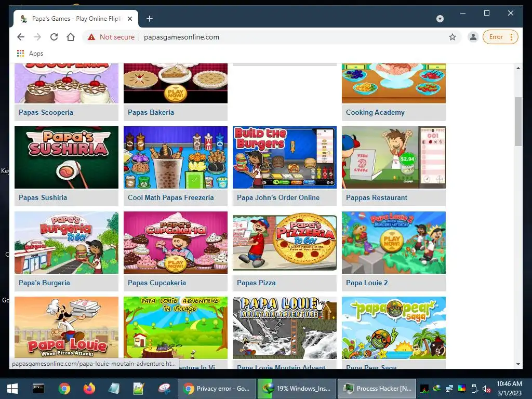Viewport: 532px width, 399px height.
Task: Open the taskbar clock showing 10:46 AM
Action: [509, 389]
